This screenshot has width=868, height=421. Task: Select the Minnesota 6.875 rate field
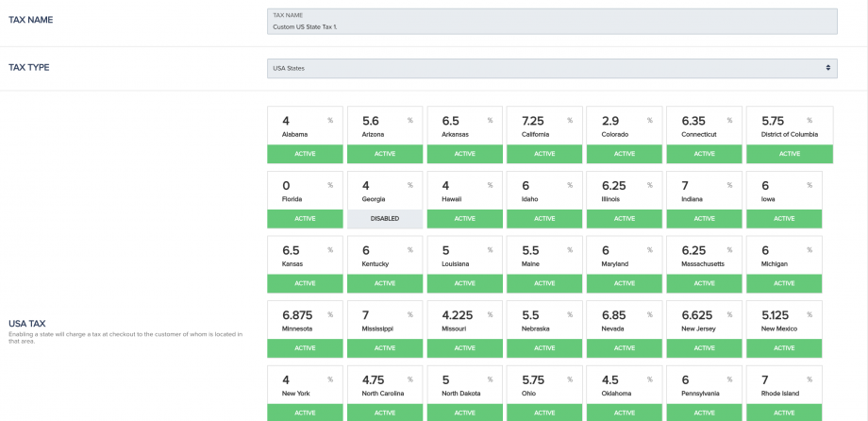(x=296, y=314)
